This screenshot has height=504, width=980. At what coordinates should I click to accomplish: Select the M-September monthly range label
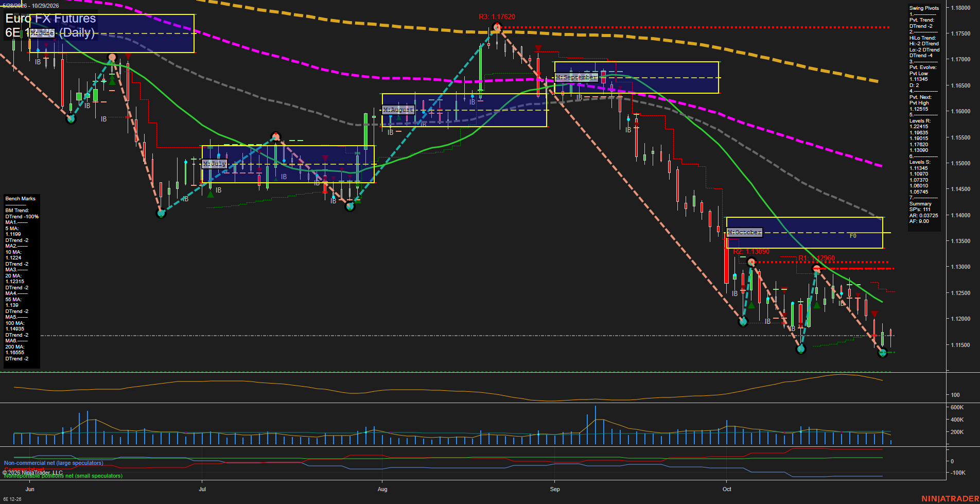[x=576, y=77]
